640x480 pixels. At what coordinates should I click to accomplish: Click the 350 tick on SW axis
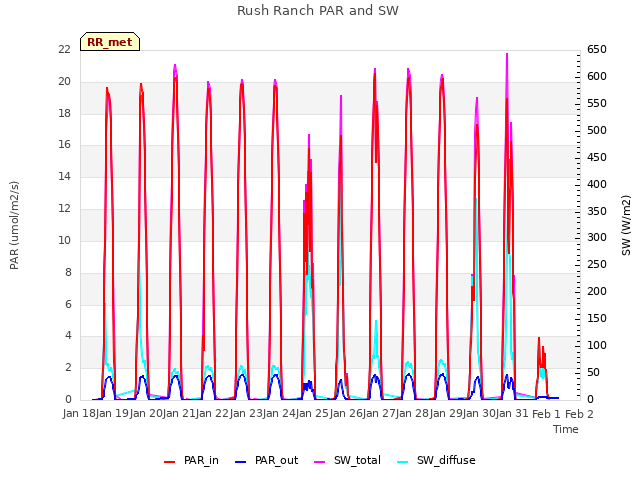(597, 211)
